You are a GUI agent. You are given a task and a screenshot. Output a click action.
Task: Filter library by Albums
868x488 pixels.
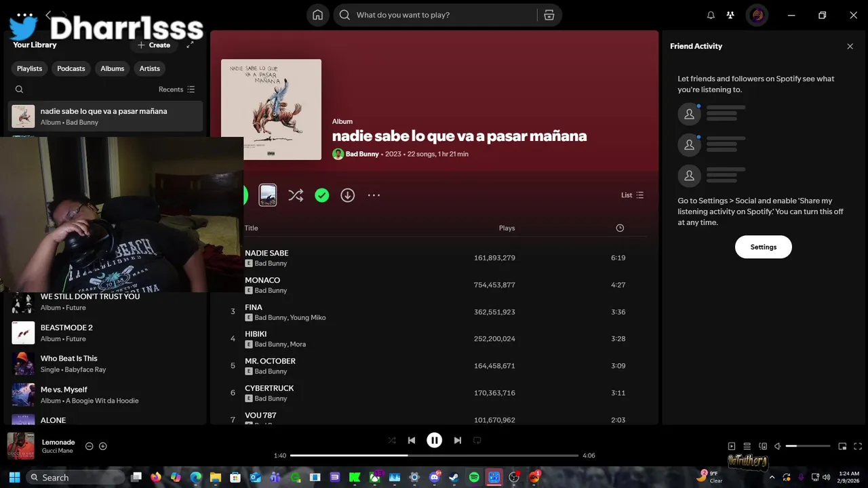(113, 68)
